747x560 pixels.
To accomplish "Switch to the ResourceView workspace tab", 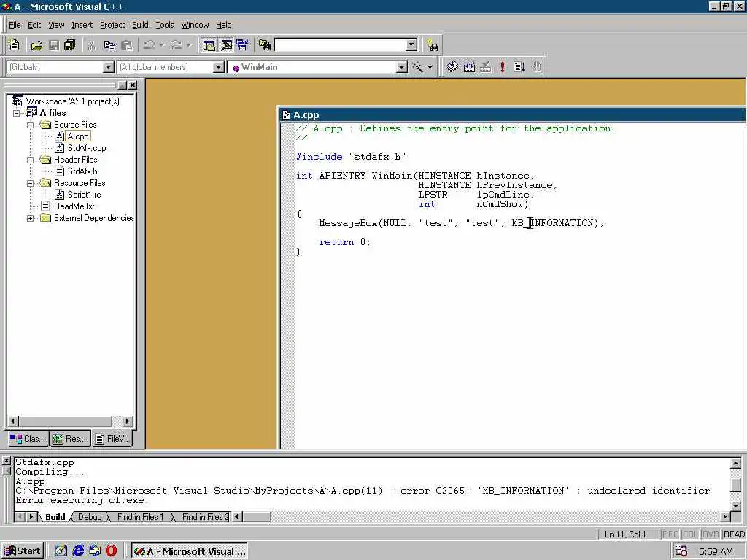I will point(70,438).
